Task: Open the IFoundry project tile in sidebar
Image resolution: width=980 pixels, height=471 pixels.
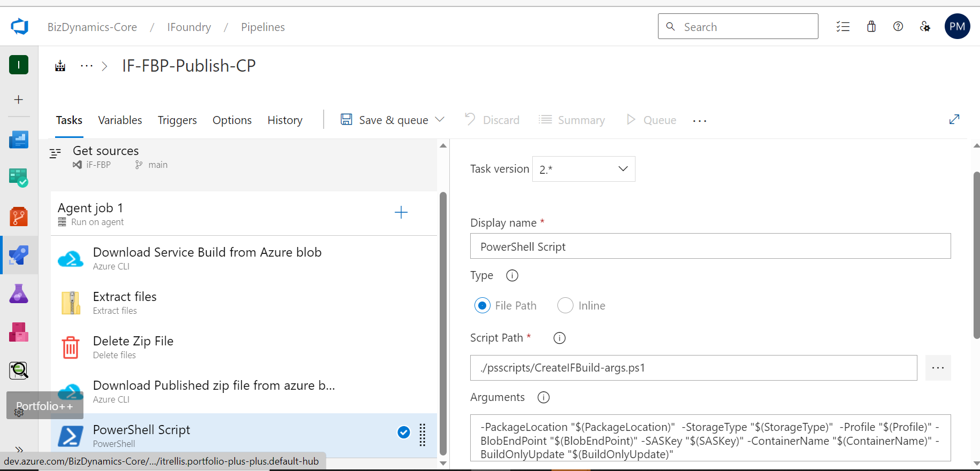Action: point(19,65)
